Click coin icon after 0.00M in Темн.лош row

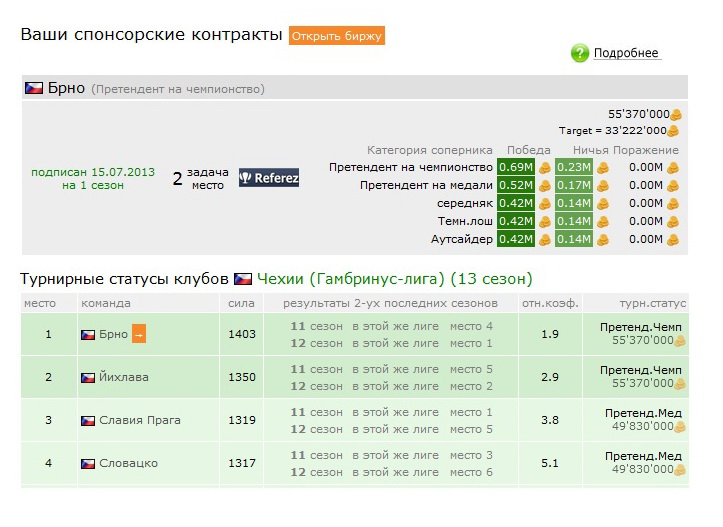[673, 221]
